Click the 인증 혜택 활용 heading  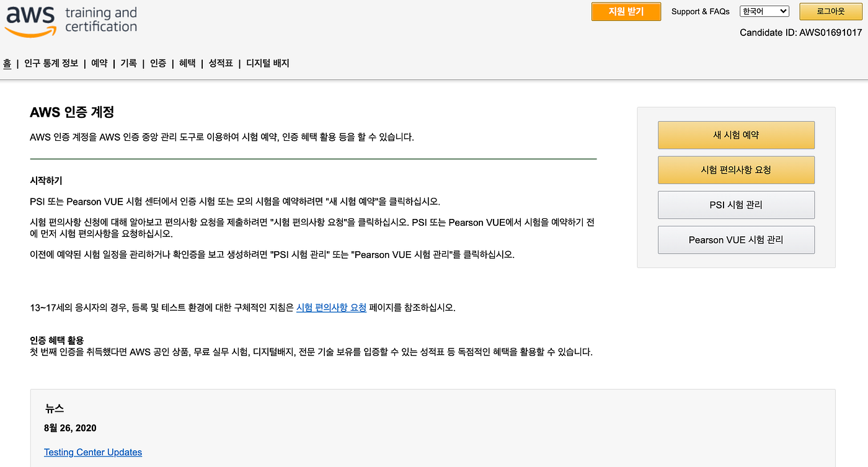[57, 340]
